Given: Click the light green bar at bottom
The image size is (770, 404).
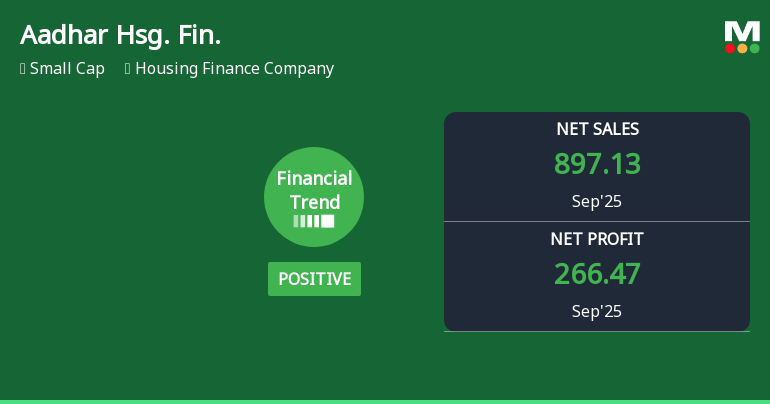Looking at the screenshot, I should pyautogui.click(x=385, y=401).
